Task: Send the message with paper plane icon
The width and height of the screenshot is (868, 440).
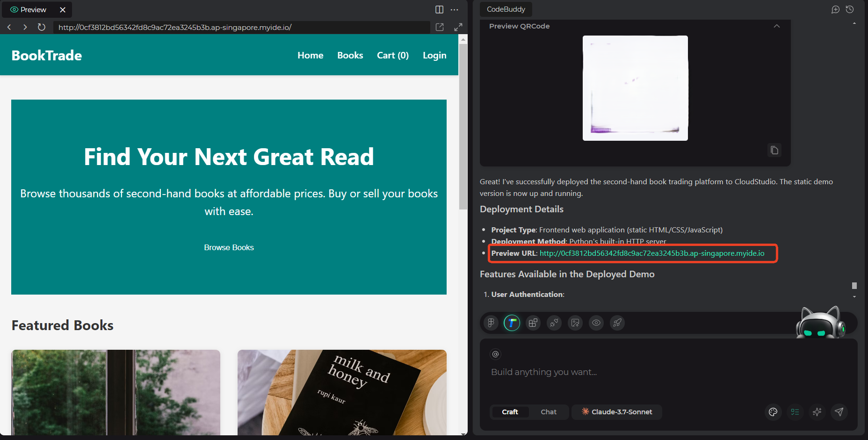Action: 839,412
